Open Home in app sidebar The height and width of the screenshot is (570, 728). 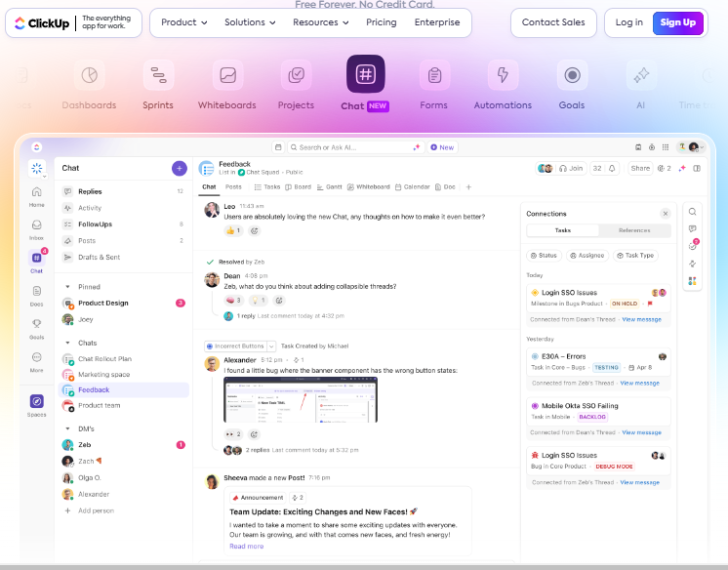click(x=37, y=196)
